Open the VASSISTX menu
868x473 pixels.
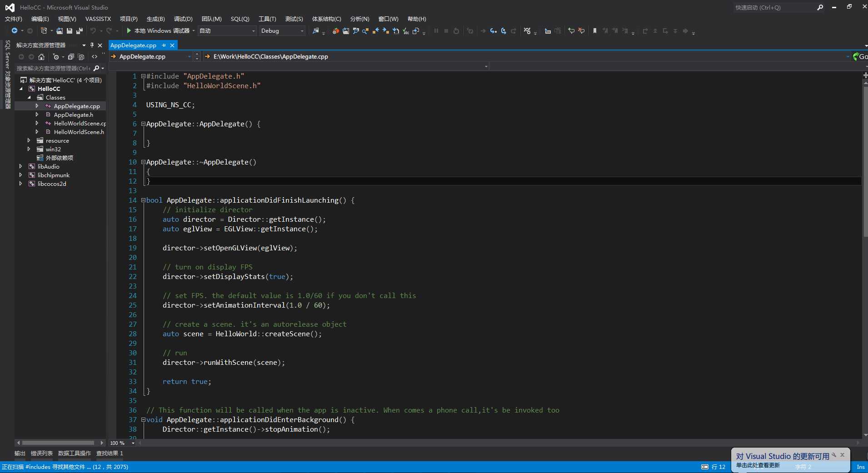coord(98,19)
